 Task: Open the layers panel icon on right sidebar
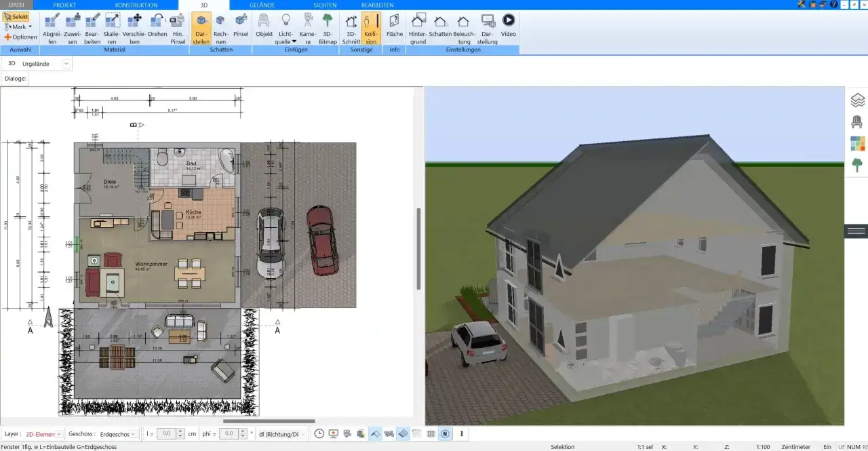[x=857, y=100]
